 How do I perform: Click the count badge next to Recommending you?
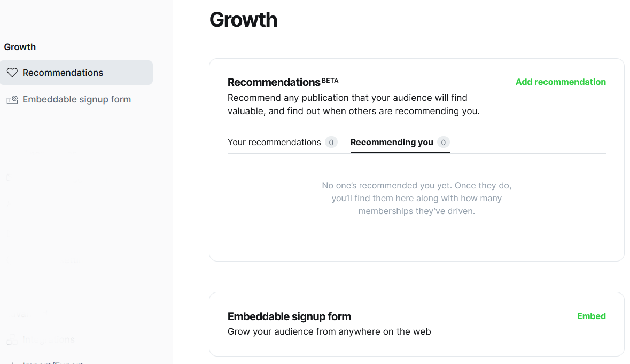[443, 143]
